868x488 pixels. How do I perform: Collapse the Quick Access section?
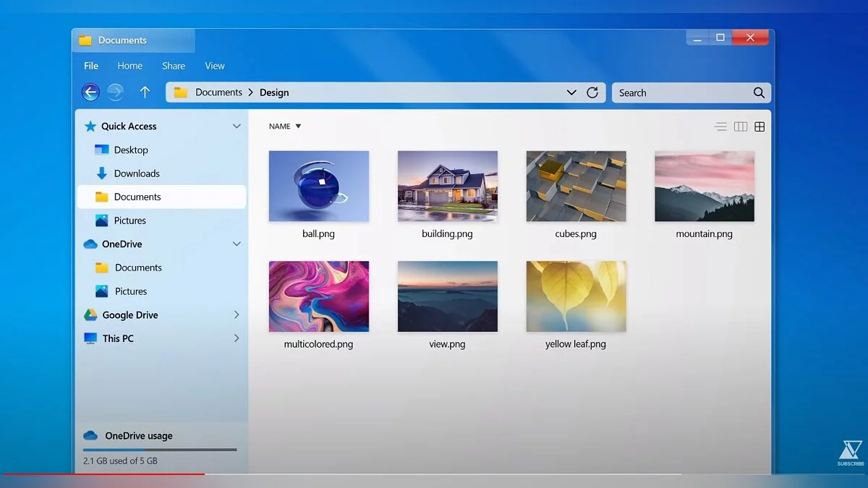click(236, 127)
